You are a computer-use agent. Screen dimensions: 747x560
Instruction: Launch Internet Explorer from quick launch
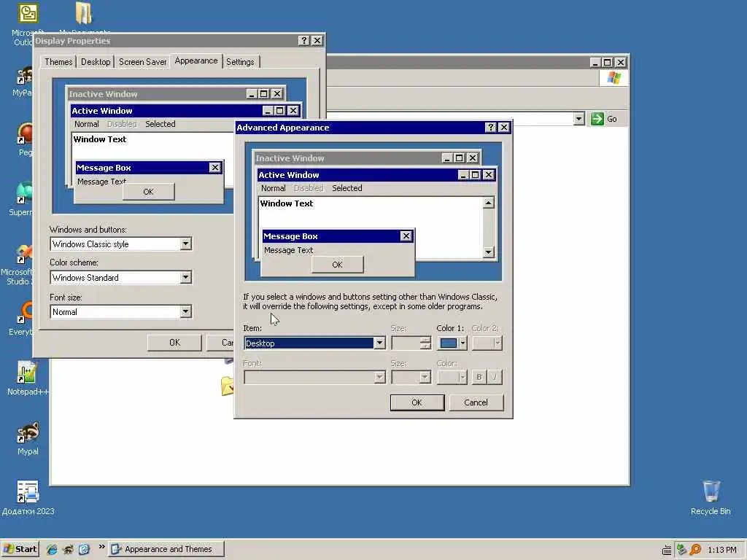pyautogui.click(x=52, y=549)
